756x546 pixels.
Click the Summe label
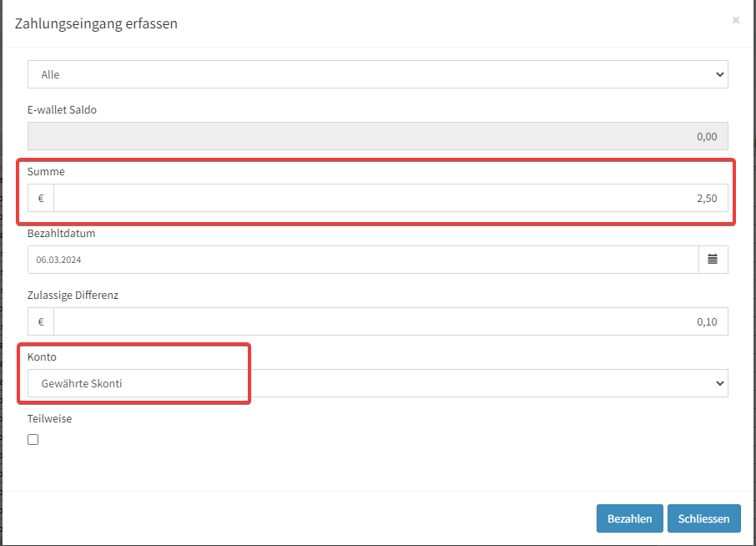[x=46, y=172]
